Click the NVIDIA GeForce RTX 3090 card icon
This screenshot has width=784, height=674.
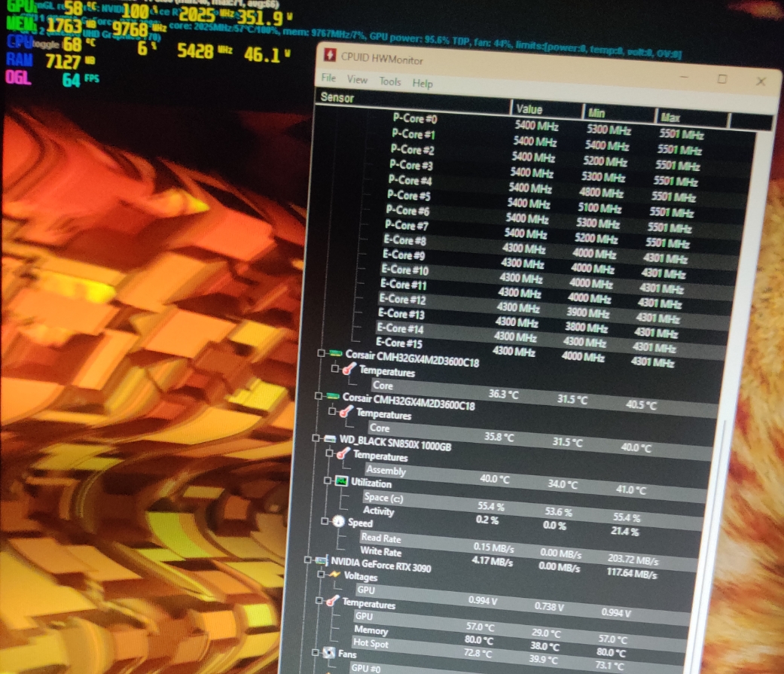coord(322,560)
